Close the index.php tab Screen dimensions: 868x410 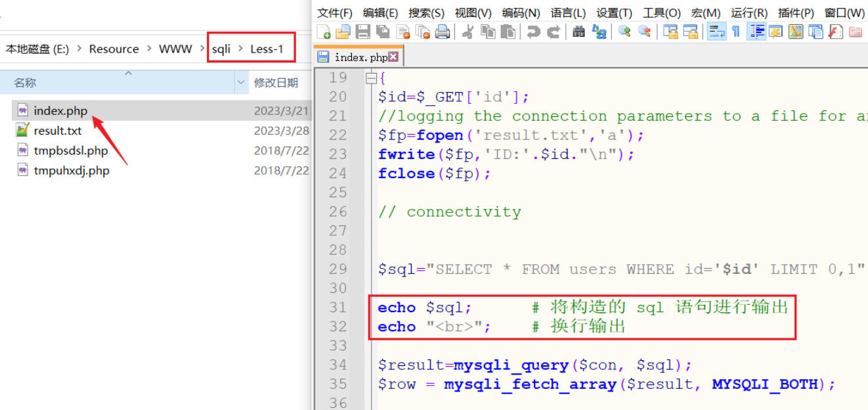(393, 57)
